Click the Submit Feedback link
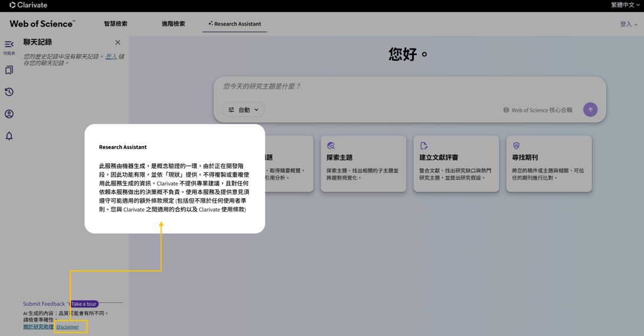The width and height of the screenshot is (644, 336). point(44,304)
